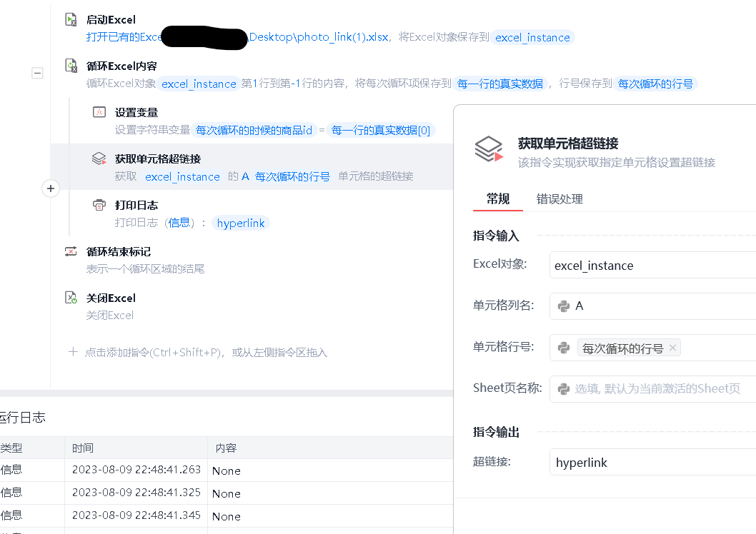Click the 启动Excel step icon
This screenshot has height=534, width=756.
tap(71, 20)
